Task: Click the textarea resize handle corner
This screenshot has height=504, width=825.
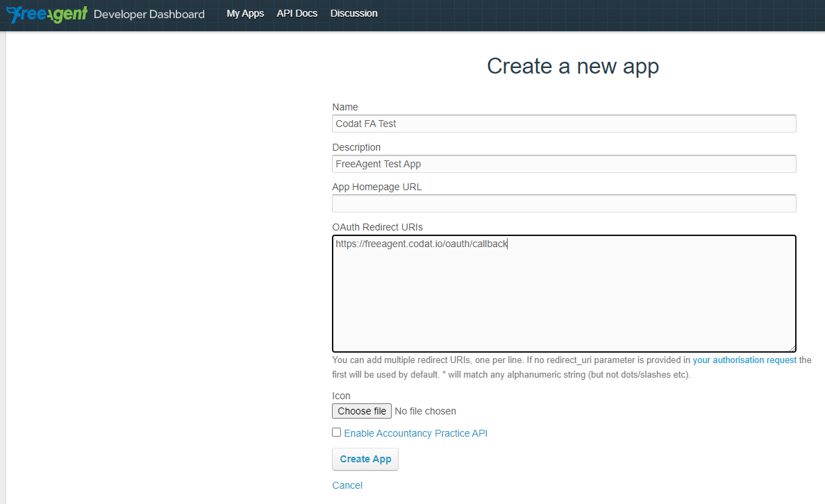Action: pos(792,348)
